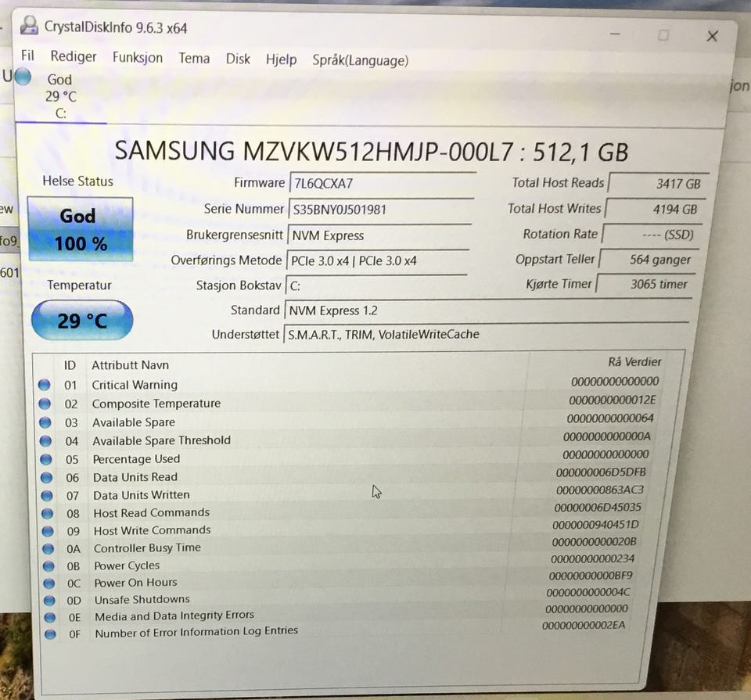Open the Rediger menu
The image size is (751, 700).
74,56
